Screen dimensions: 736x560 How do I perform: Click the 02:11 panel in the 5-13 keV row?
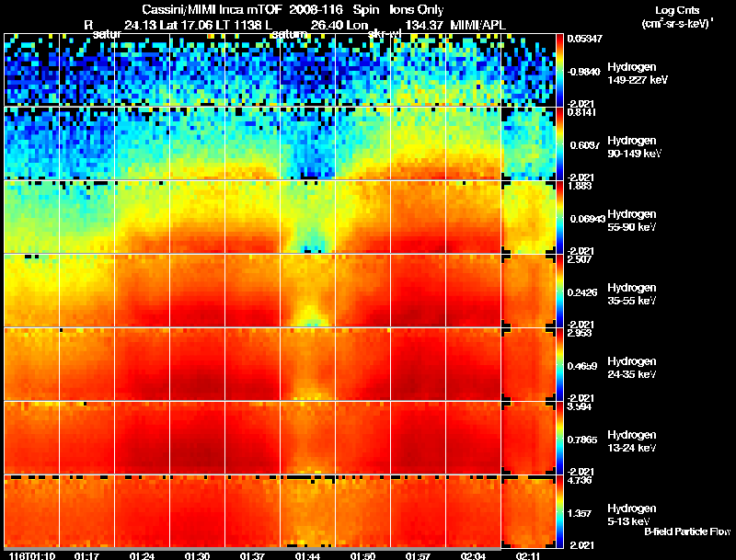528,511
